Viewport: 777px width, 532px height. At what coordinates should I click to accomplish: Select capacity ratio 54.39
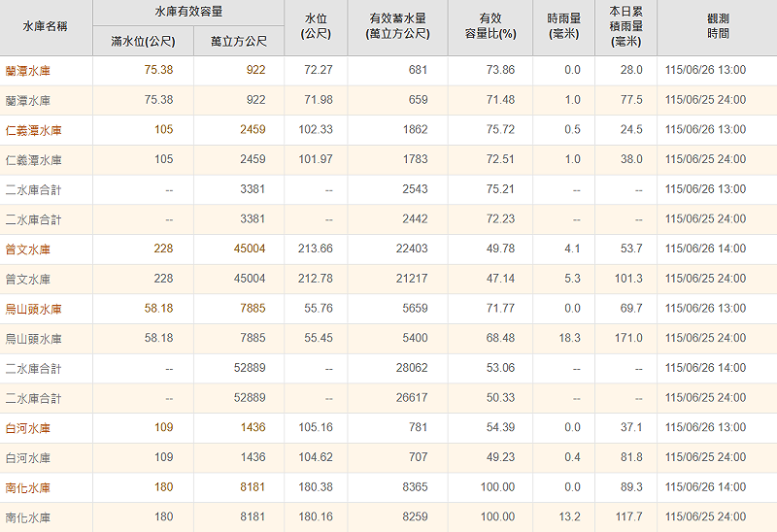[500, 427]
